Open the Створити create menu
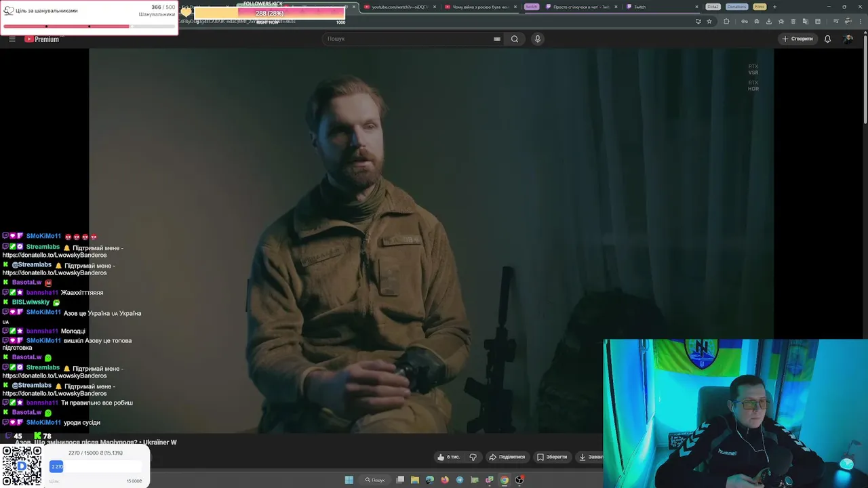The height and width of the screenshot is (488, 868). (x=797, y=39)
